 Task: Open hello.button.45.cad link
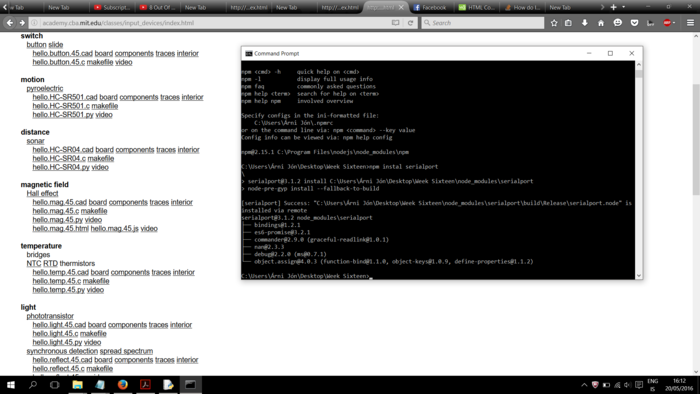pos(62,53)
